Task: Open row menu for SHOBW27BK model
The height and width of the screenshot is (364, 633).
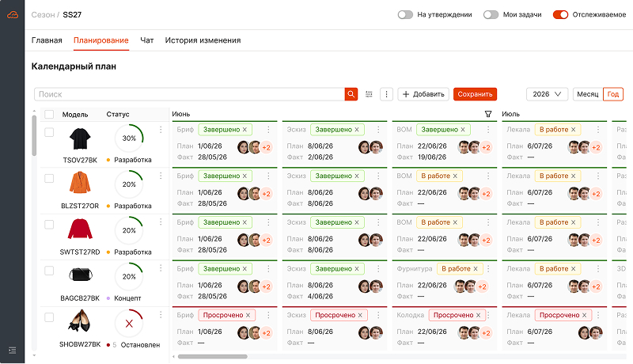Action: pyautogui.click(x=161, y=315)
